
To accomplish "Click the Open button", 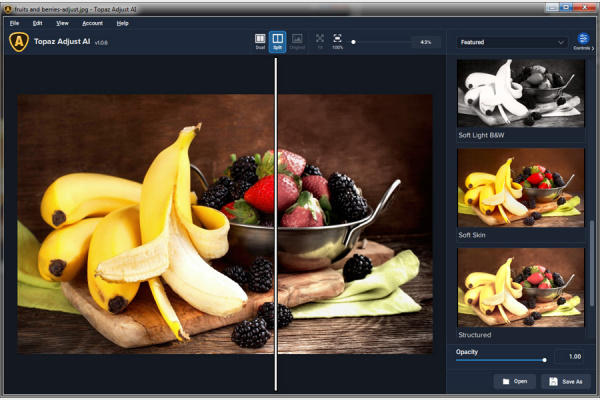I will [515, 381].
